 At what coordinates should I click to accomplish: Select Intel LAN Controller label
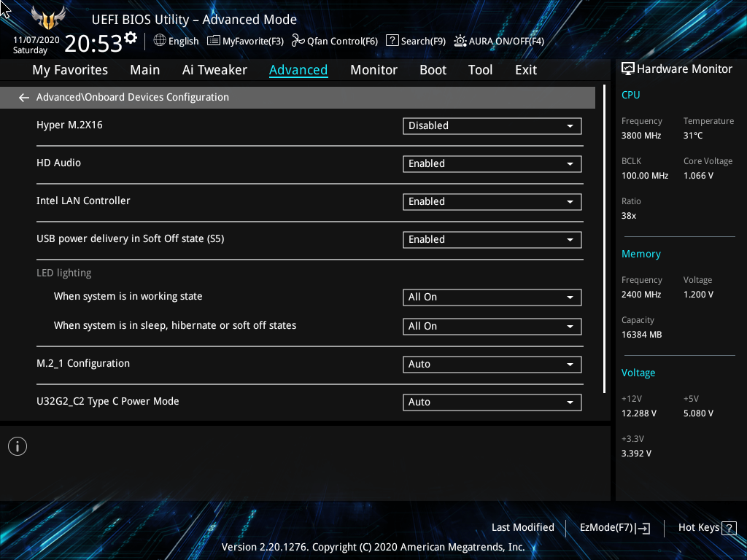83,201
